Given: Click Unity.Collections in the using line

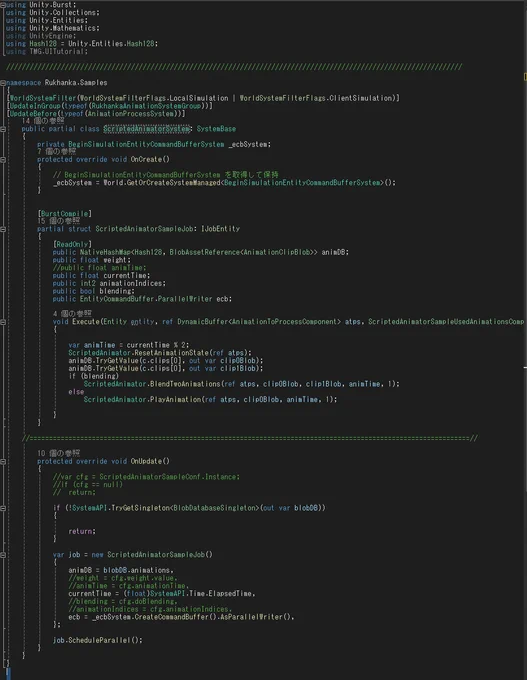Looking at the screenshot, I should (63, 13).
